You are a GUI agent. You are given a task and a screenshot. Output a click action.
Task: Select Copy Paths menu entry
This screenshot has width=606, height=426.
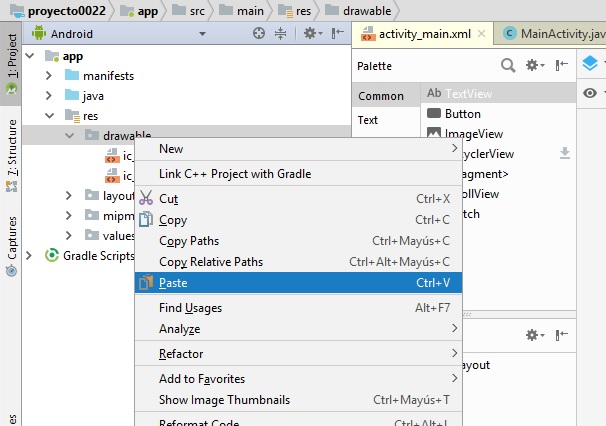(x=189, y=241)
